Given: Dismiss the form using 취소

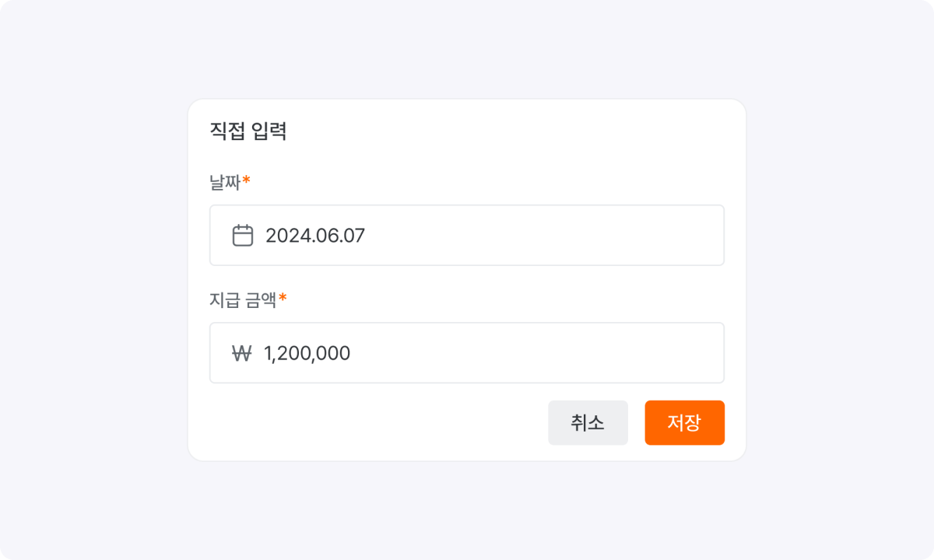Looking at the screenshot, I should [588, 422].
